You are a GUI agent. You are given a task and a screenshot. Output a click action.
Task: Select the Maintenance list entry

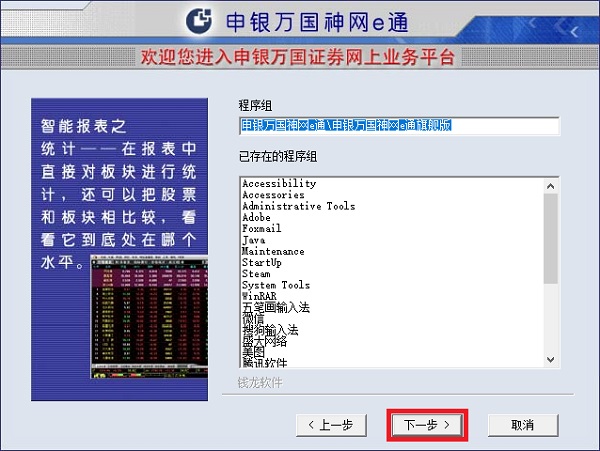click(273, 251)
